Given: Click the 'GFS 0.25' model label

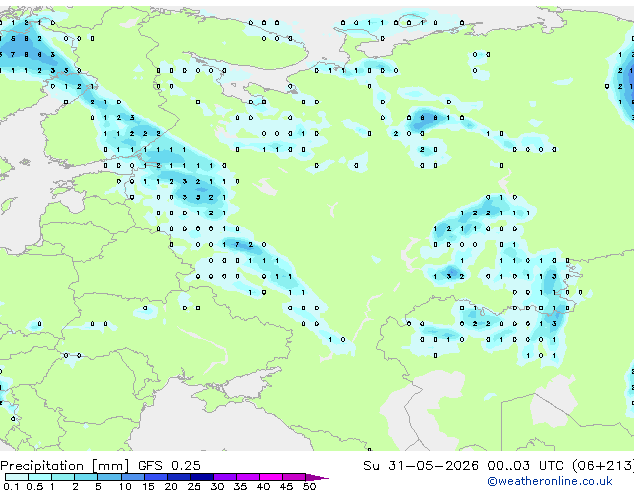Looking at the screenshot, I should pos(169,466).
